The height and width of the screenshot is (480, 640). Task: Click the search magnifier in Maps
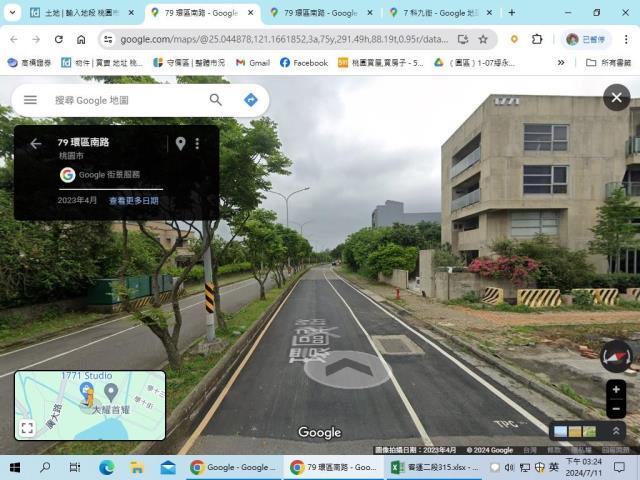216,100
